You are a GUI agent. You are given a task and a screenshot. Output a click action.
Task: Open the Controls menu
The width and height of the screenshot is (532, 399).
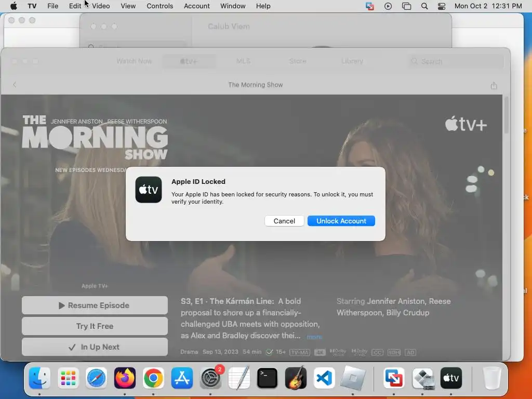click(160, 6)
